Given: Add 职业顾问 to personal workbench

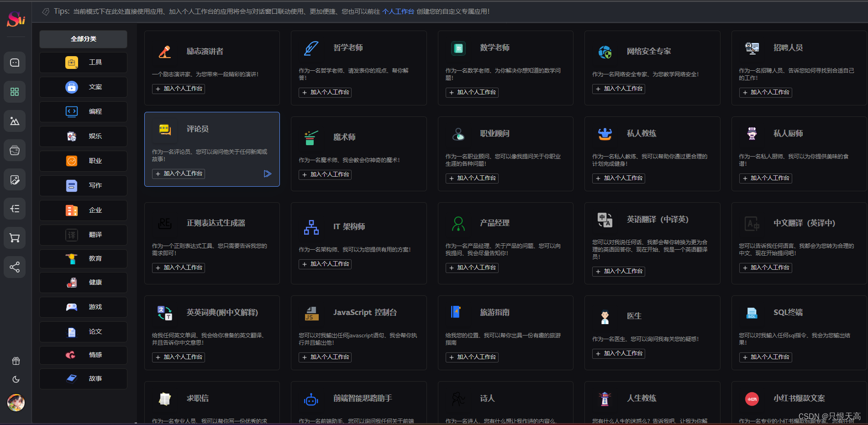Looking at the screenshot, I should click(x=472, y=178).
